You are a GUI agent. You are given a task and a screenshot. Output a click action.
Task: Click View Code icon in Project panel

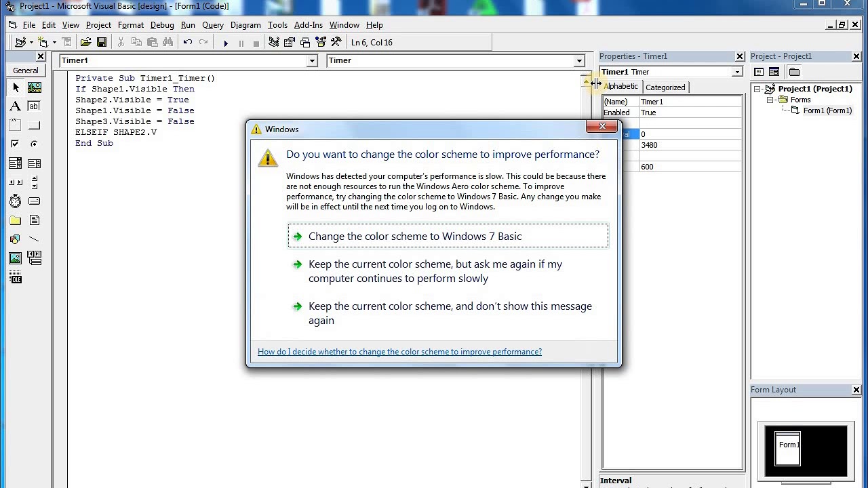(759, 72)
